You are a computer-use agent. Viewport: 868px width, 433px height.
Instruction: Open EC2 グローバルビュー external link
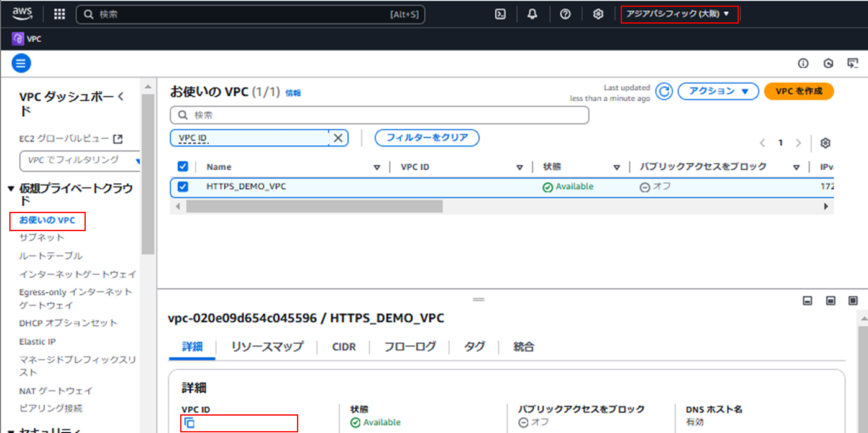(71, 139)
